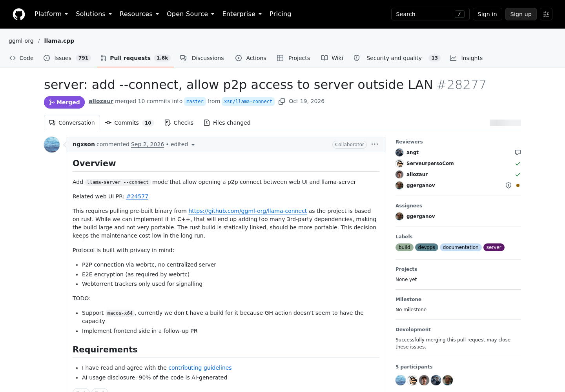Click the ggerganov avatar under Assignees
The image size is (565, 392).
(x=399, y=216)
